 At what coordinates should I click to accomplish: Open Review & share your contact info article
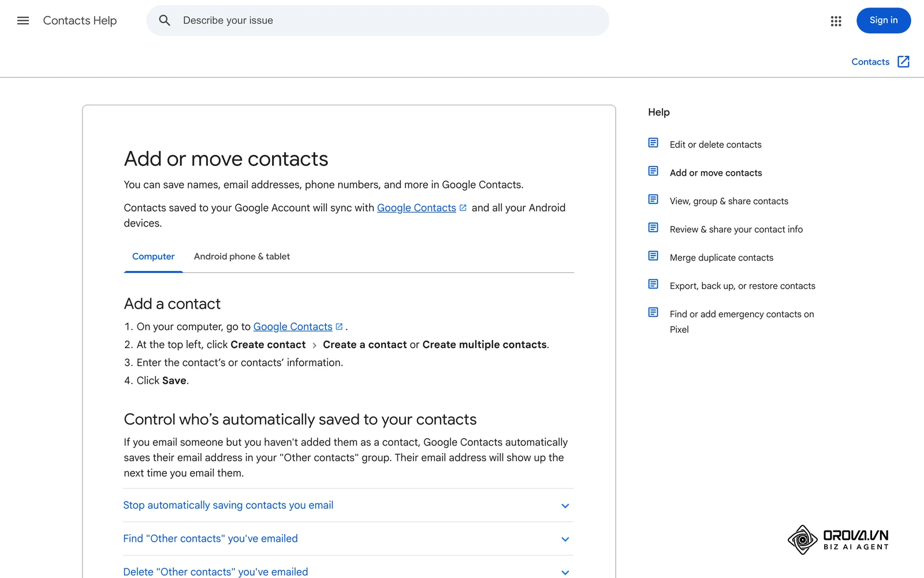point(736,229)
